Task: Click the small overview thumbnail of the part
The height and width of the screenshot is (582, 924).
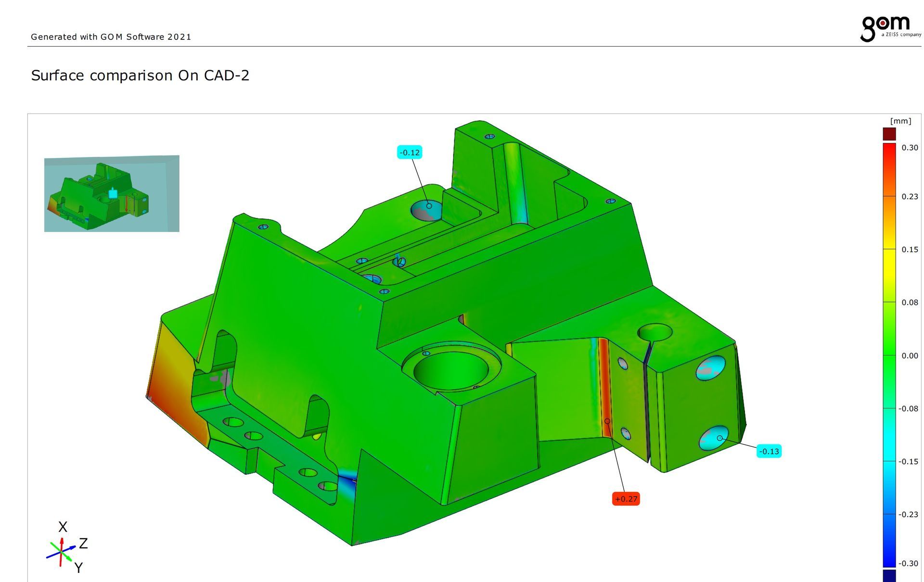Action: click(x=112, y=193)
